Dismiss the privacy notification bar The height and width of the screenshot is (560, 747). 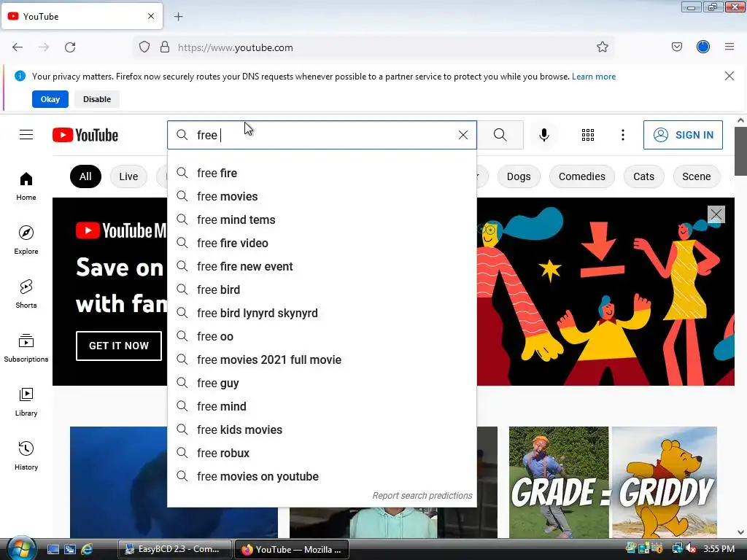click(729, 76)
